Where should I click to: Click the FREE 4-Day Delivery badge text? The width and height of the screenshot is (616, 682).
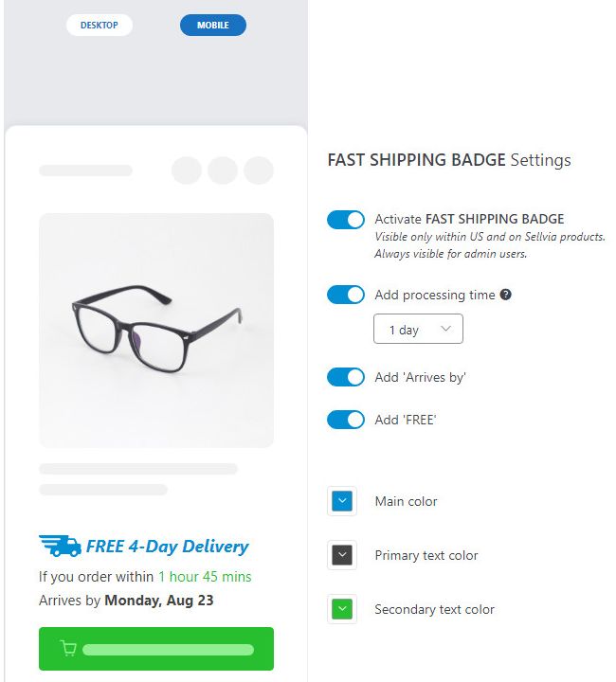[x=167, y=547]
